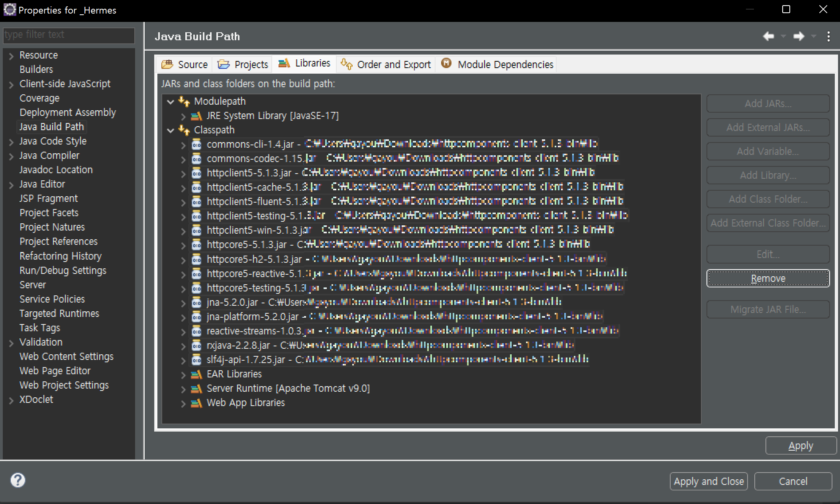Open the three-dot view menu icon

(828, 36)
